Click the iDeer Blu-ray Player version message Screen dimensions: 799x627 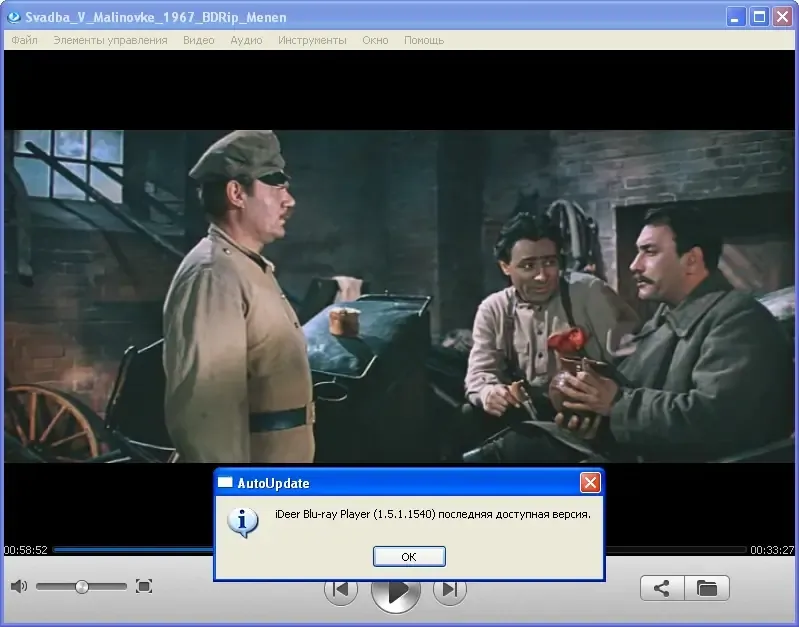(x=433, y=514)
